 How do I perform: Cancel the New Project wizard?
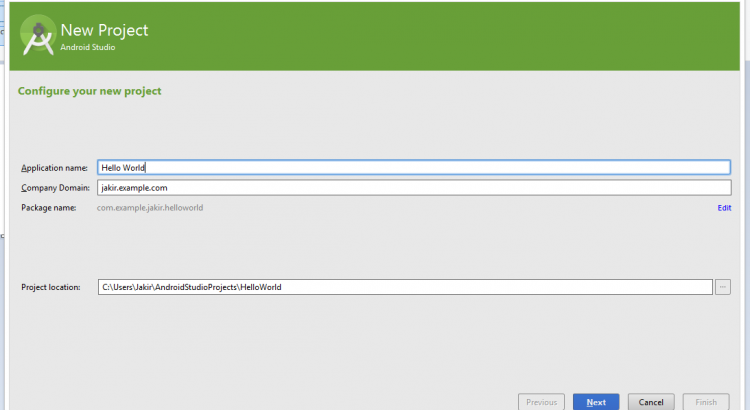(651, 402)
